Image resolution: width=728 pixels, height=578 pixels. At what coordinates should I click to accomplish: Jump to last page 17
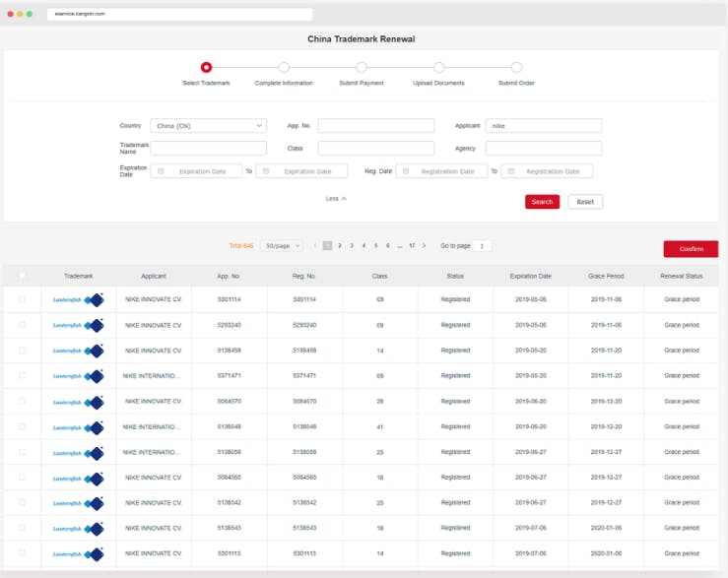coord(412,245)
